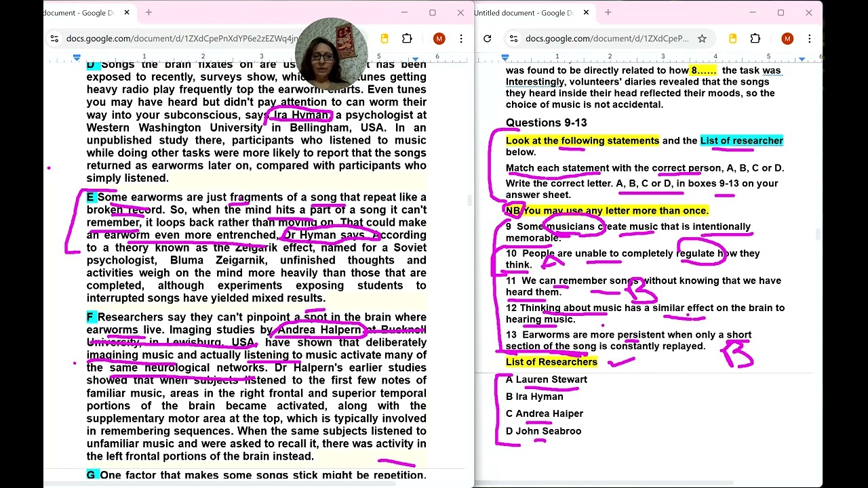Click statement 11 about remembering songs

643,286
